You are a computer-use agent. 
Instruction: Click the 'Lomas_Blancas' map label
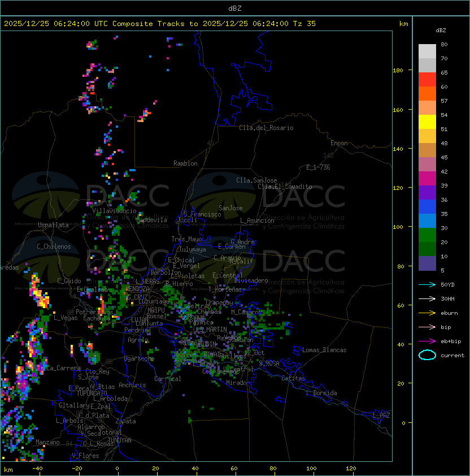pyautogui.click(x=324, y=350)
